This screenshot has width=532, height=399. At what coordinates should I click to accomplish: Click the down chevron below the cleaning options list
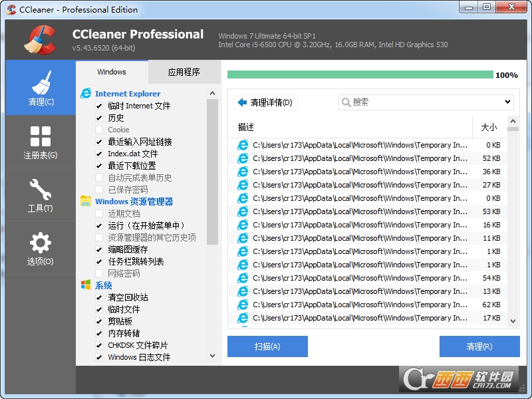[212, 356]
